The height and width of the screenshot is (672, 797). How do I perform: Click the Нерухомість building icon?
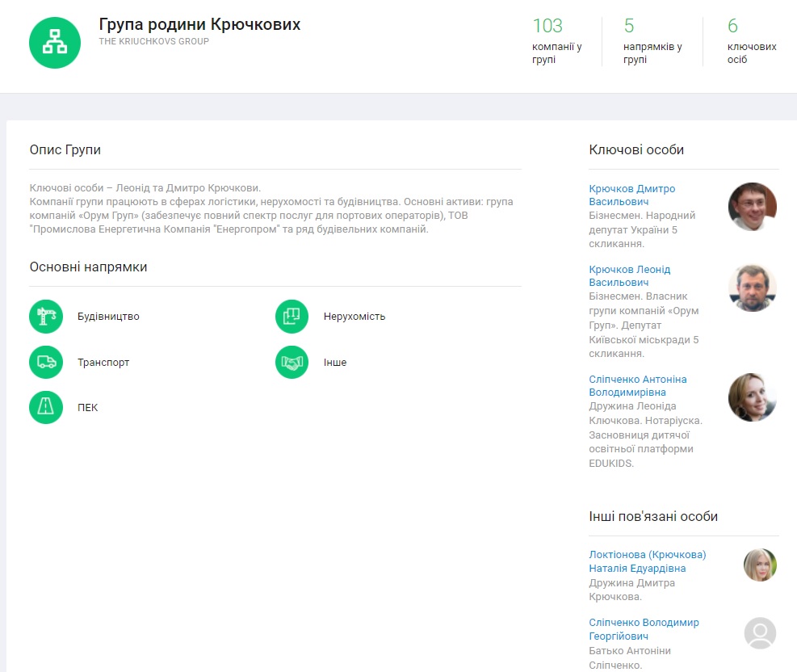tap(292, 317)
